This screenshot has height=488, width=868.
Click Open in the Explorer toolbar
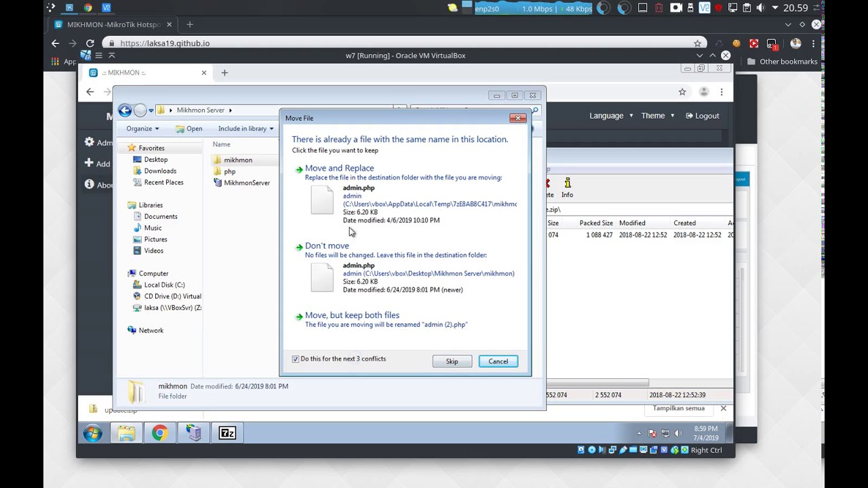[x=189, y=129]
